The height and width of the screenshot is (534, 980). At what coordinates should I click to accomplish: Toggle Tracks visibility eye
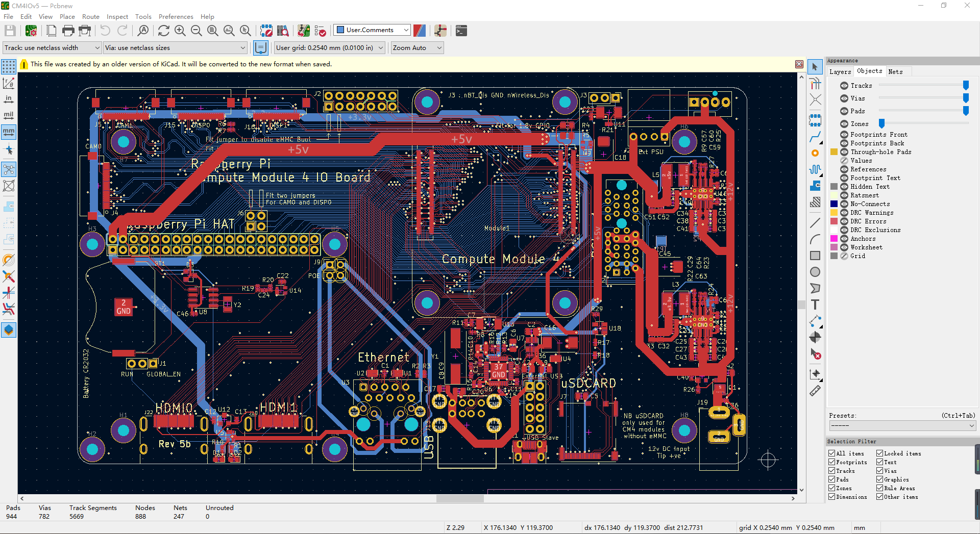(844, 86)
